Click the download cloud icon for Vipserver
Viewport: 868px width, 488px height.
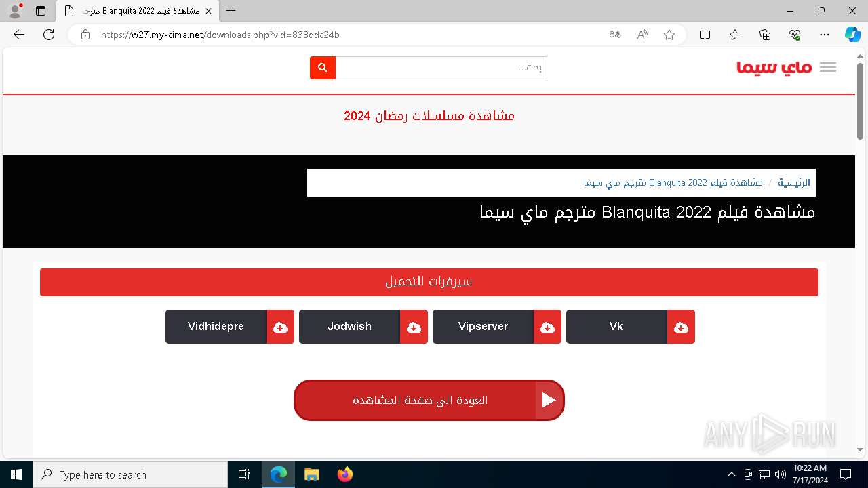click(x=548, y=327)
